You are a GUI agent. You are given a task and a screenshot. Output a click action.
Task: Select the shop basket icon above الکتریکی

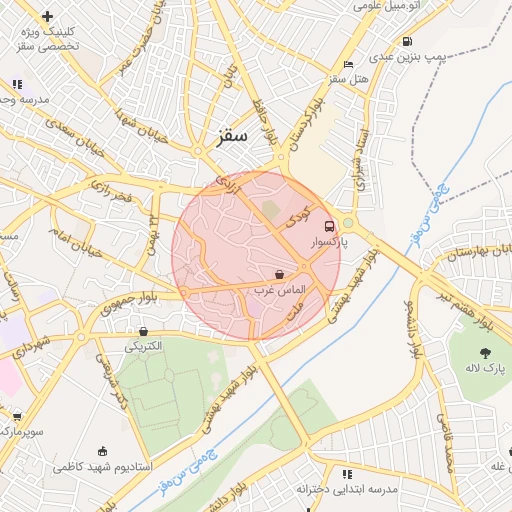click(x=143, y=332)
